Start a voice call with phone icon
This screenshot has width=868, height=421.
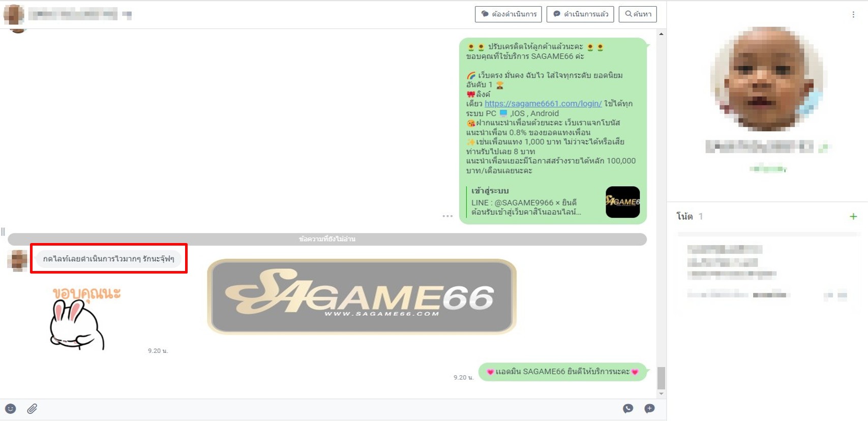(628, 409)
